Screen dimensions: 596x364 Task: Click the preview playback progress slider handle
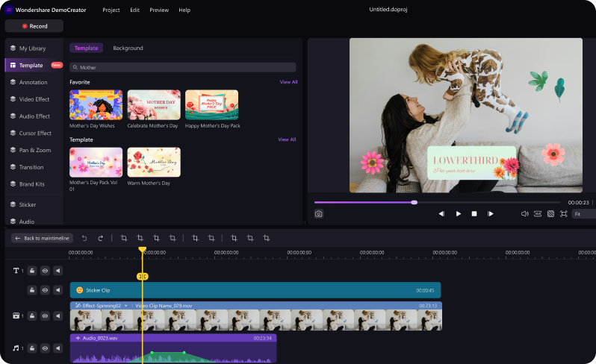coord(415,202)
